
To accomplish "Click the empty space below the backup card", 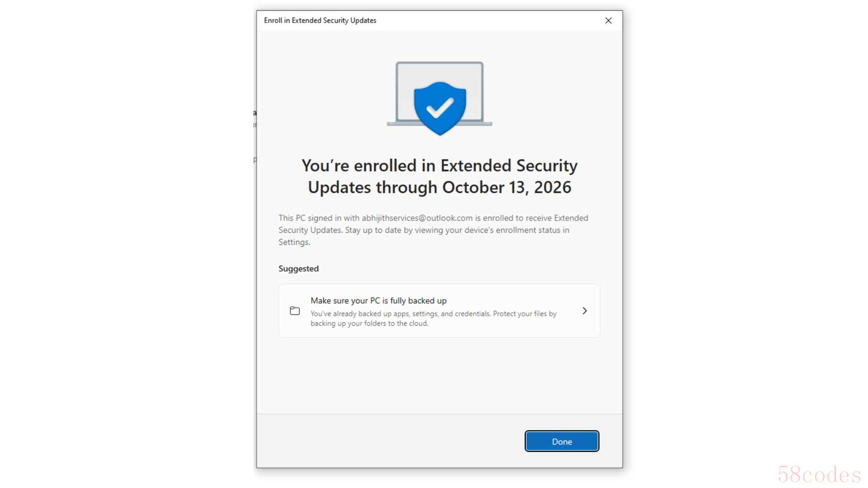I will coord(439,375).
